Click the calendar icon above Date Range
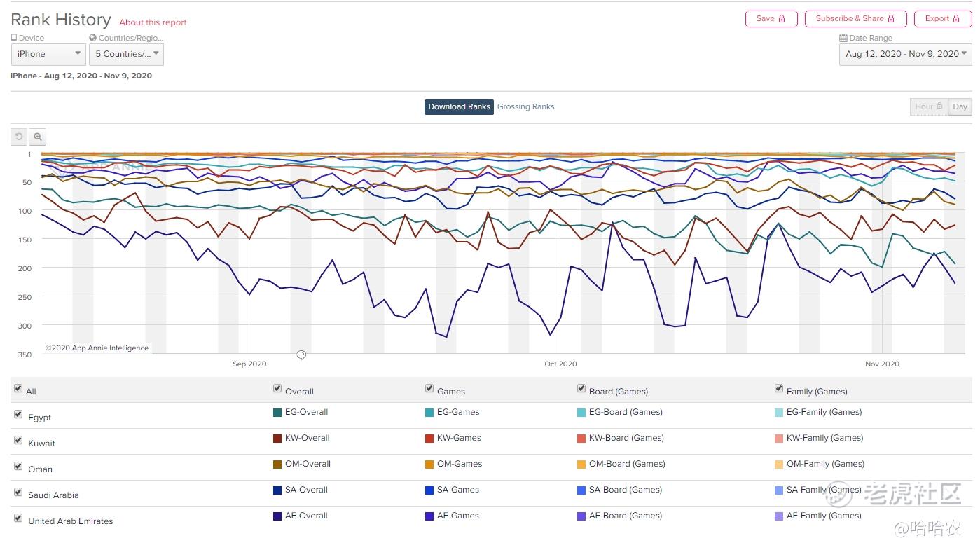The width and height of the screenshot is (980, 550). (843, 39)
